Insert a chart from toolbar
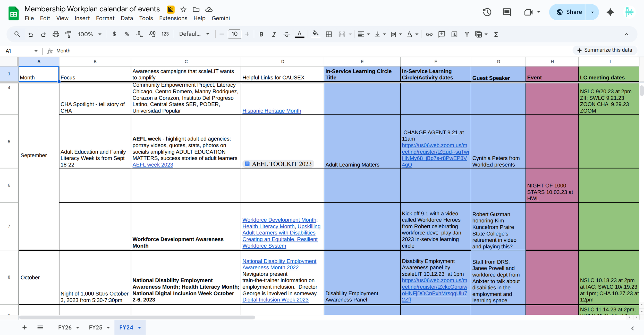This screenshot has height=335, width=644. pos(454,34)
